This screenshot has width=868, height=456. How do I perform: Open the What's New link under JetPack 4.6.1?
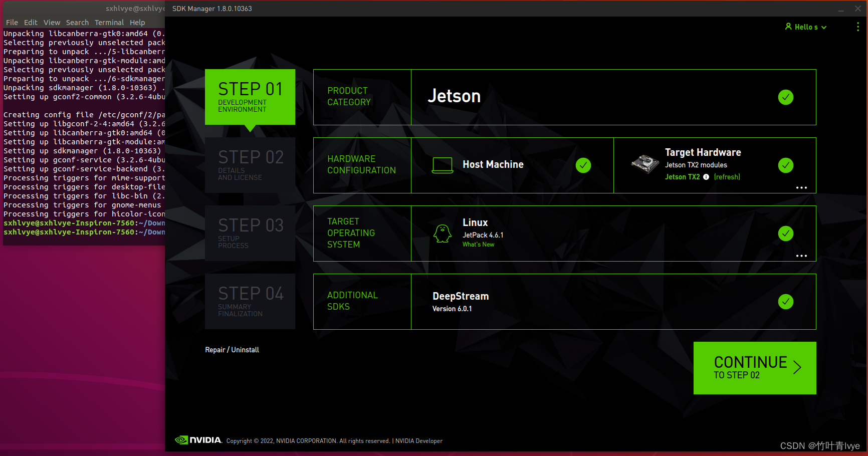coord(478,244)
